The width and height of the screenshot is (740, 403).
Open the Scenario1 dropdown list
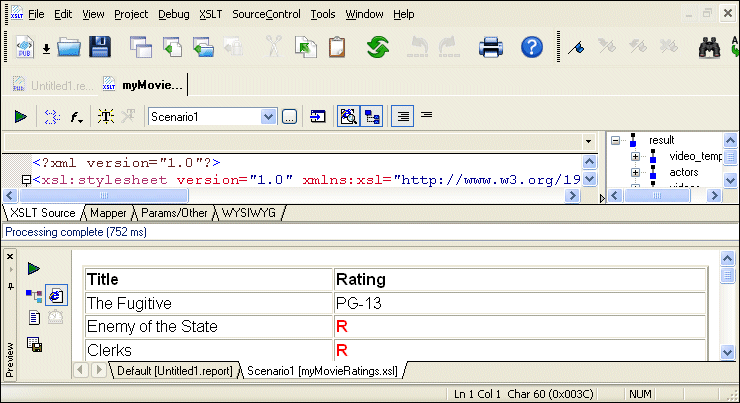click(268, 117)
